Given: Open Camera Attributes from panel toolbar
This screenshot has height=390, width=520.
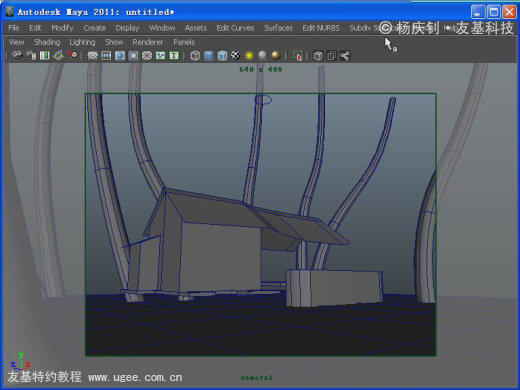Looking at the screenshot, I should tap(31, 55).
